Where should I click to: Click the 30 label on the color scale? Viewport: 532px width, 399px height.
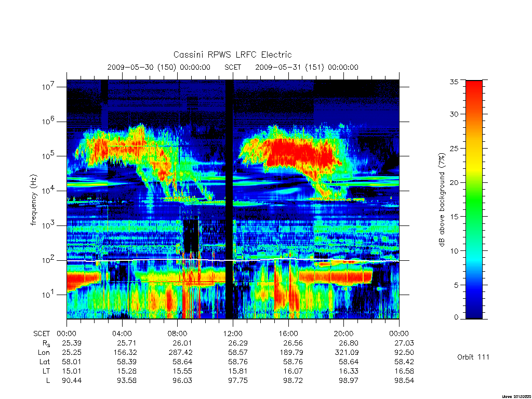(454, 114)
